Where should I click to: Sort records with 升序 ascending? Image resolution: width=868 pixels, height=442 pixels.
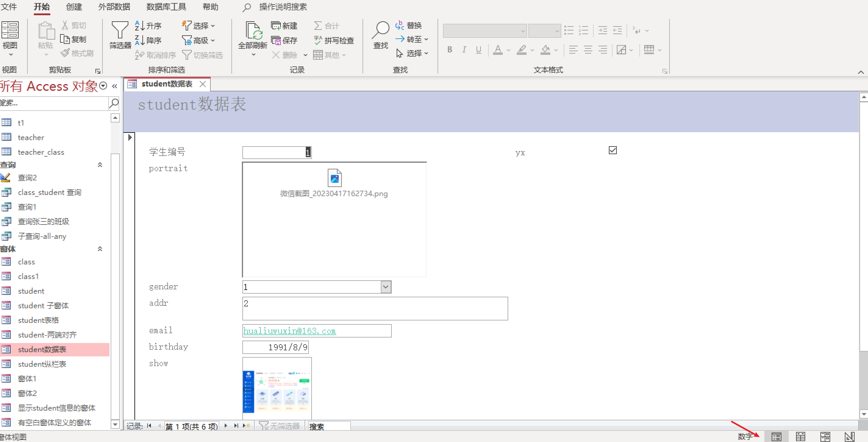[x=148, y=26]
